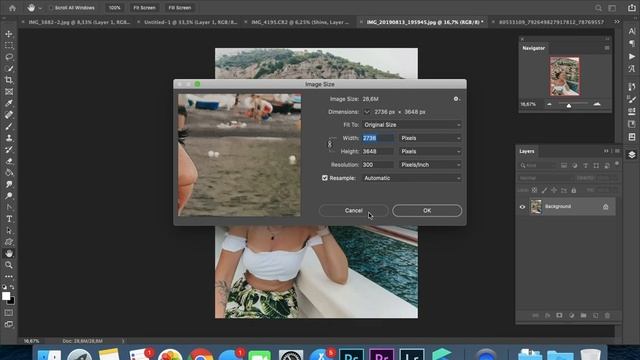The height and width of the screenshot is (360, 640).
Task: Switch to IMG_3882-2.jpg tab
Action: (79, 22)
